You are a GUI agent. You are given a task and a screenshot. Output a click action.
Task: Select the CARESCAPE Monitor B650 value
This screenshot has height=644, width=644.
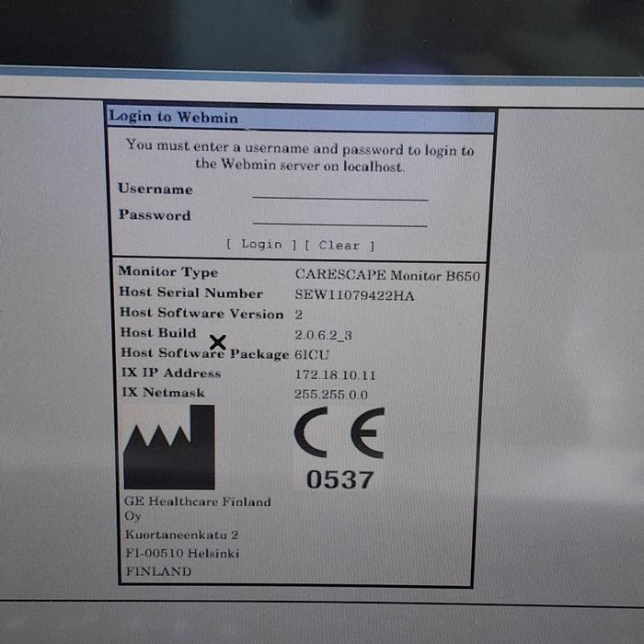(x=387, y=274)
